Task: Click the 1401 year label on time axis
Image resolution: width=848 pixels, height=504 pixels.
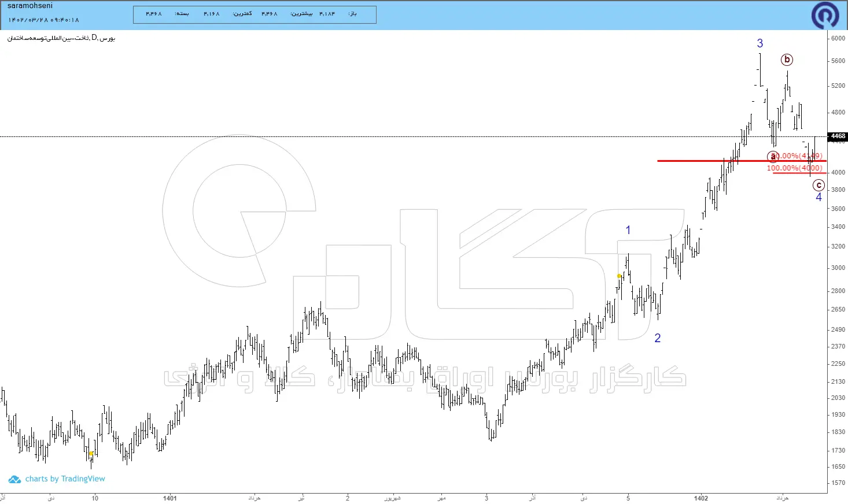Action: tap(170, 498)
